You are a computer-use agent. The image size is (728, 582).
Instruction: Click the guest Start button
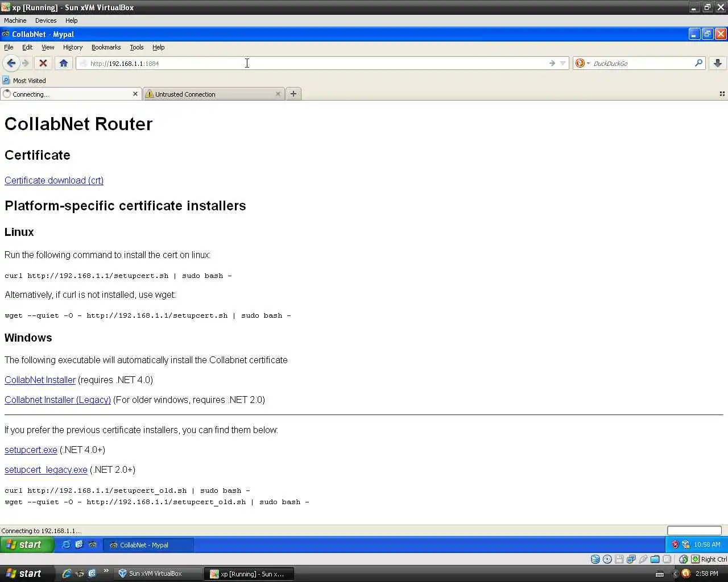(27, 544)
